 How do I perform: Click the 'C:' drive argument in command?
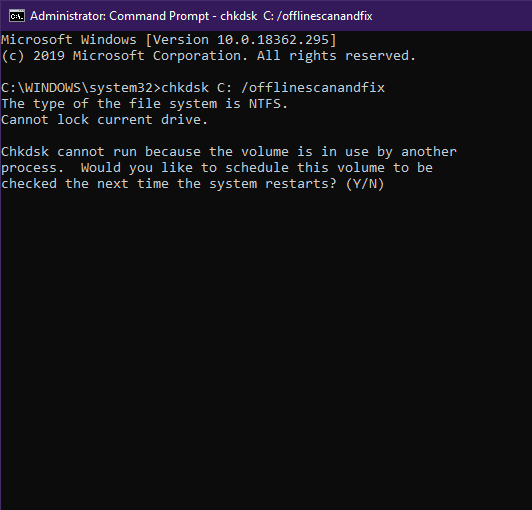pyautogui.click(x=224, y=88)
